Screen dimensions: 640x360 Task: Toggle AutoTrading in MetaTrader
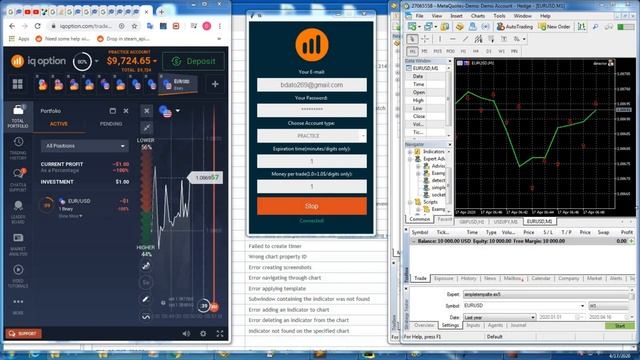tap(515, 27)
